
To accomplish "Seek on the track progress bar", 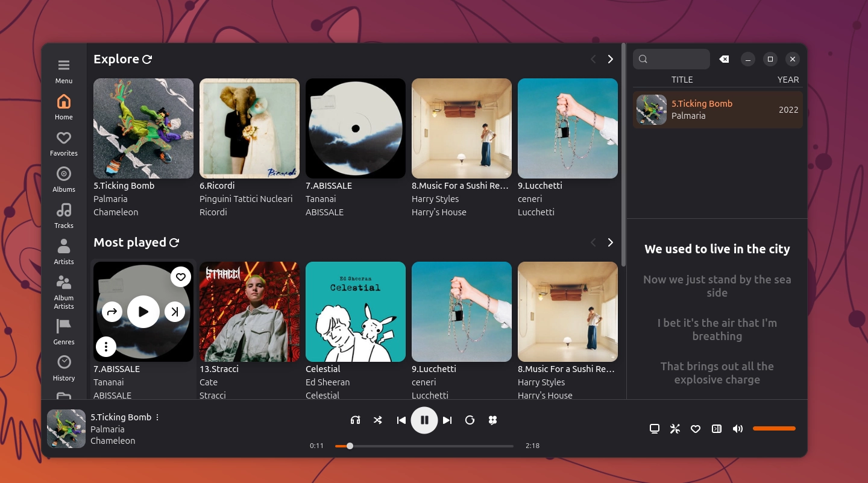I will point(424,446).
